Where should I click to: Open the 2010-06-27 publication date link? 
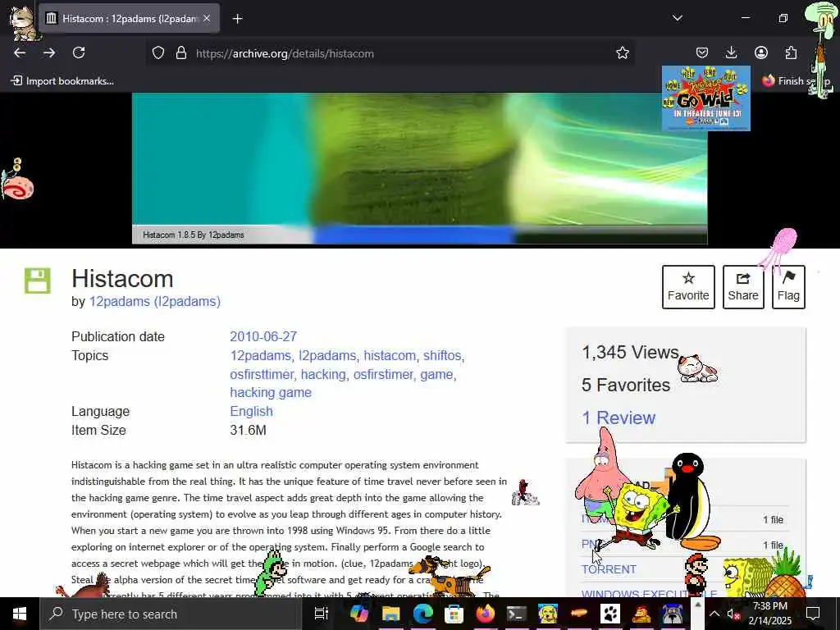click(263, 336)
